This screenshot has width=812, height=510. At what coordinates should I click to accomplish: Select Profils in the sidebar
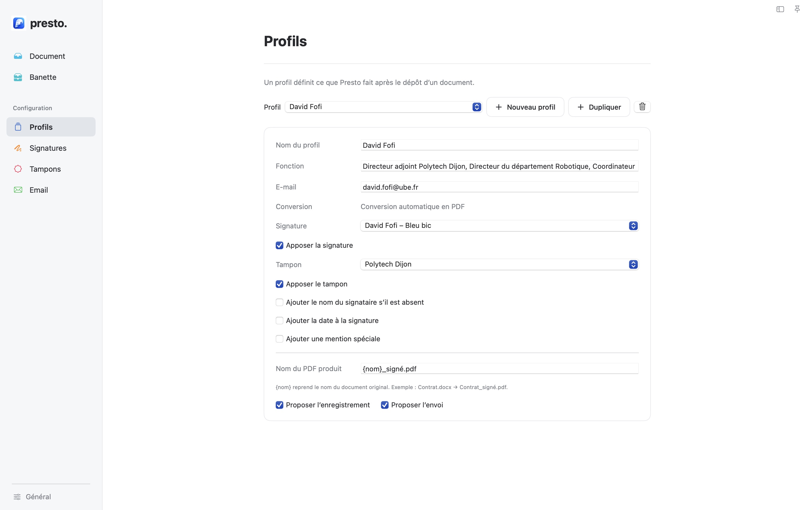click(x=51, y=127)
